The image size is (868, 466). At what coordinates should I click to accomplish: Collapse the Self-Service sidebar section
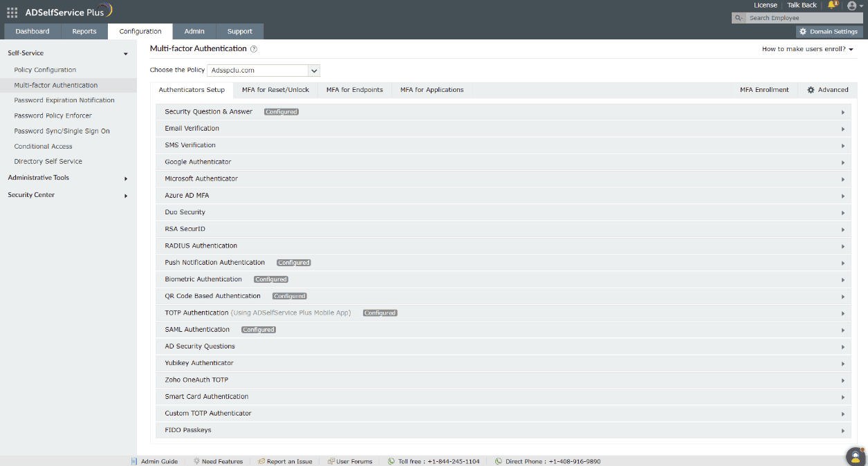click(x=124, y=53)
